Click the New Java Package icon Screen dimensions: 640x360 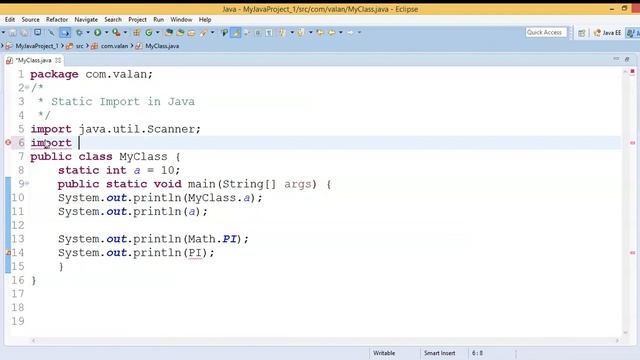tap(137, 33)
